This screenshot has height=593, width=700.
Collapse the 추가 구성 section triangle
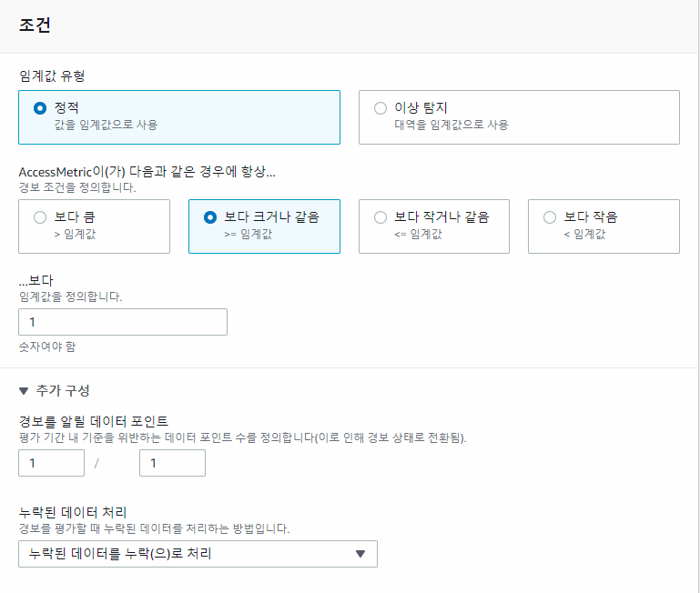point(24,391)
